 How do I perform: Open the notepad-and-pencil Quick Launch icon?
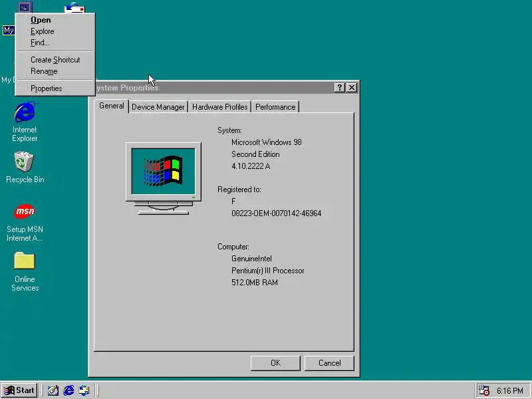click(53, 390)
